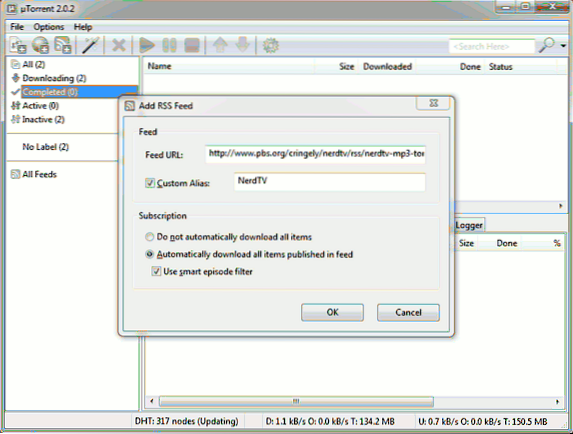The height and width of the screenshot is (434, 573).
Task: Click Add Torrent toolbar icon
Action: point(18,45)
